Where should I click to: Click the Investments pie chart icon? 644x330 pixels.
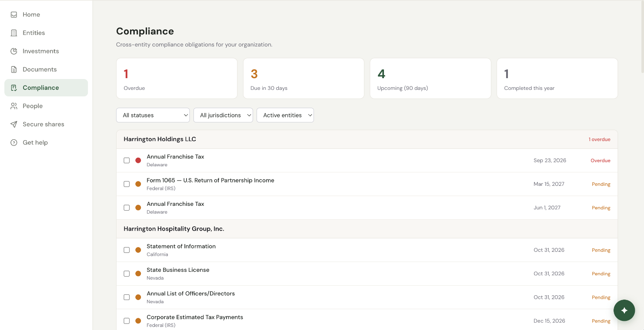(14, 51)
